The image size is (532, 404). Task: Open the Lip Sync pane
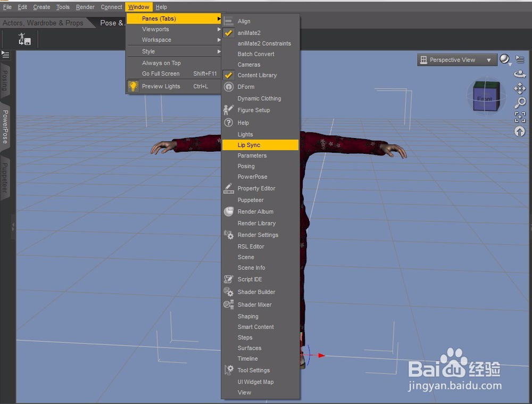(260, 145)
